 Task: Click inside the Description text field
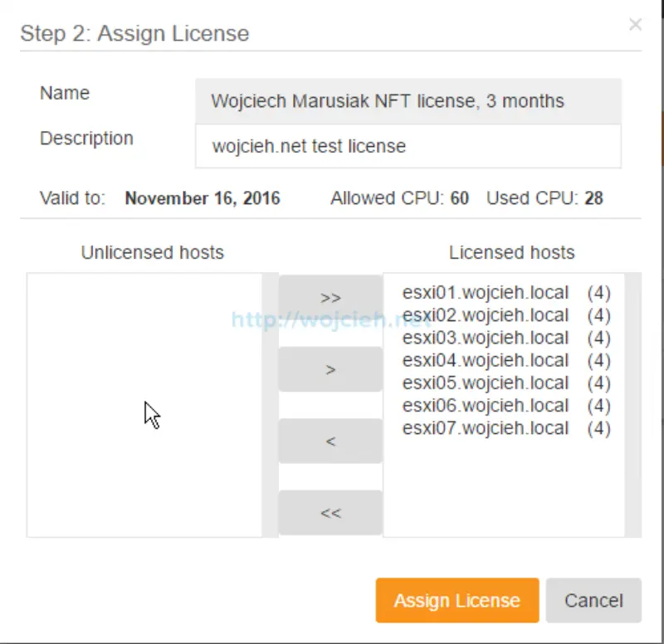click(x=408, y=146)
